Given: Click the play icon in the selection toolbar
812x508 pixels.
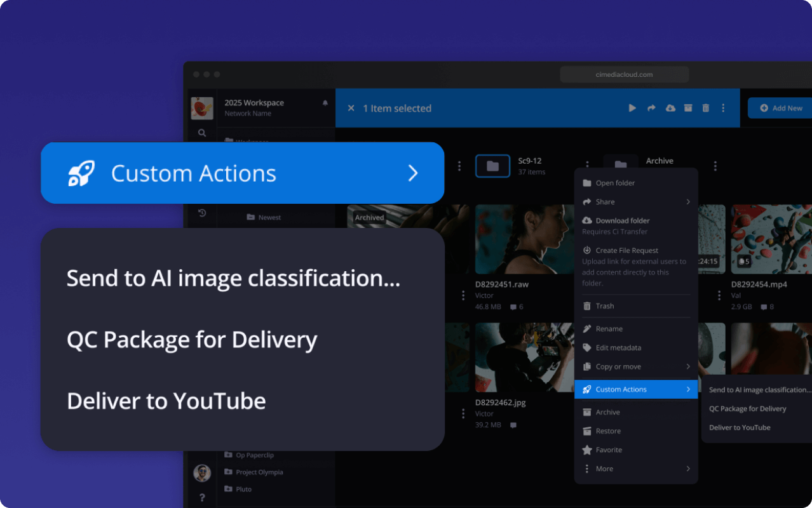Looking at the screenshot, I should (632, 109).
